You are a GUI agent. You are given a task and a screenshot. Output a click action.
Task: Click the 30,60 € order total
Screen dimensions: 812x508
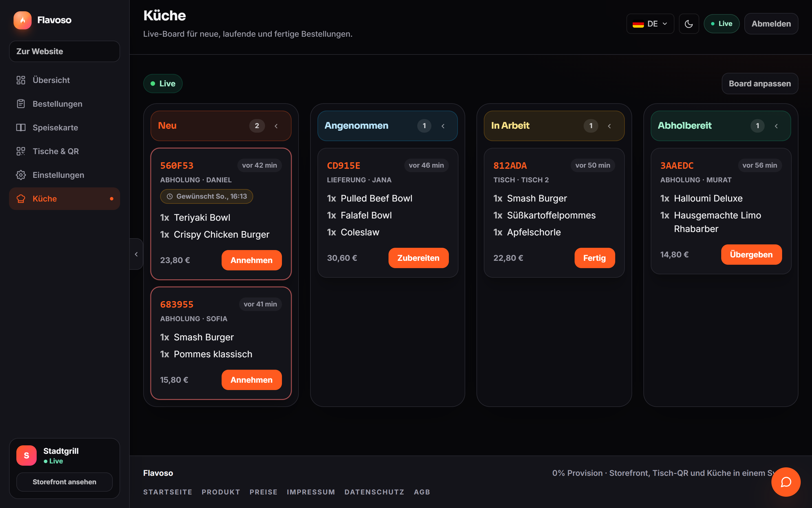click(x=342, y=258)
